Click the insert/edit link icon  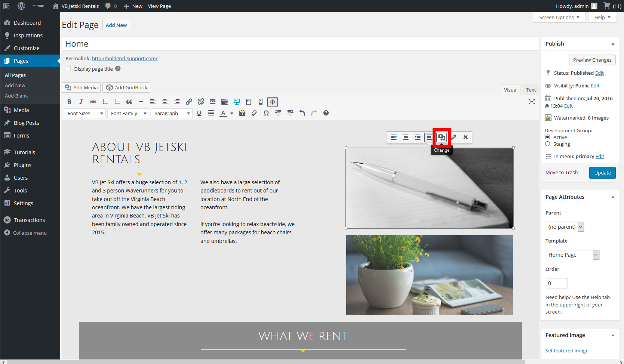click(x=189, y=102)
